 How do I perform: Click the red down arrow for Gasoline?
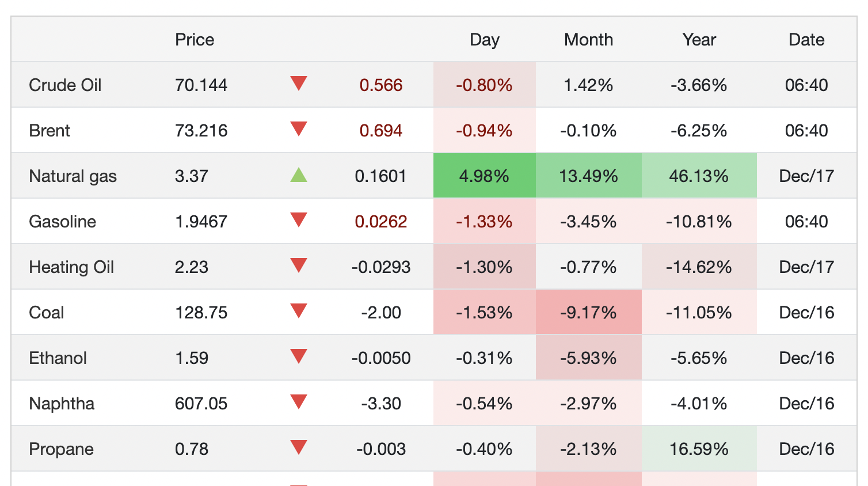click(x=299, y=220)
